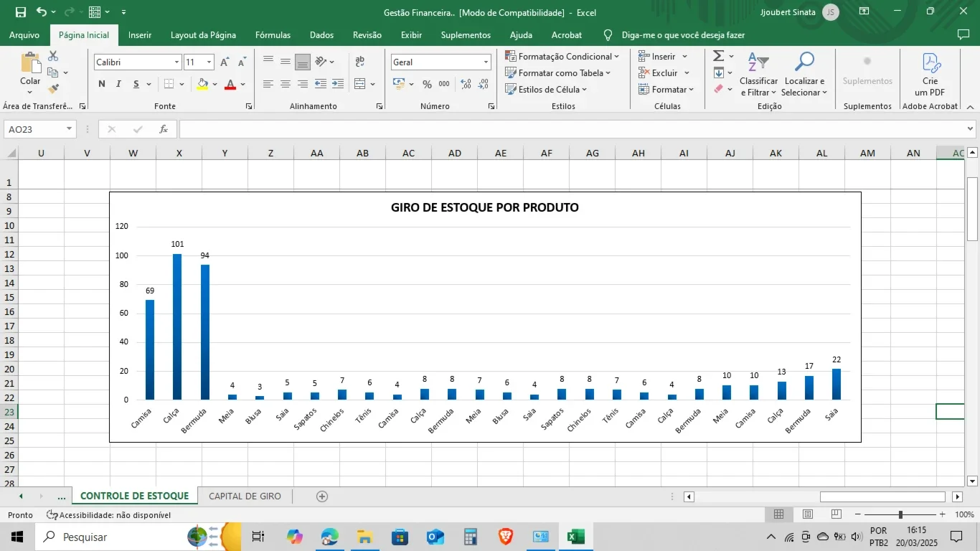
Task: Click the AutoSum sigma icon
Action: [x=718, y=56]
